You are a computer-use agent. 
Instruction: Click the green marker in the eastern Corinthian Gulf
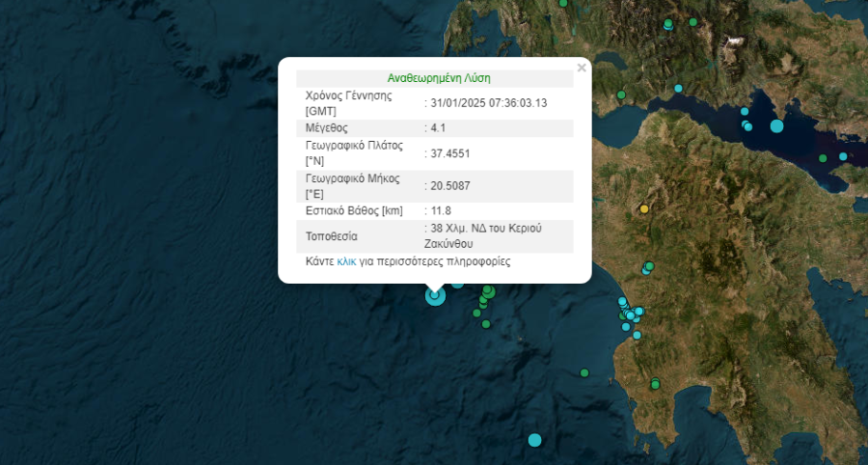(x=823, y=158)
